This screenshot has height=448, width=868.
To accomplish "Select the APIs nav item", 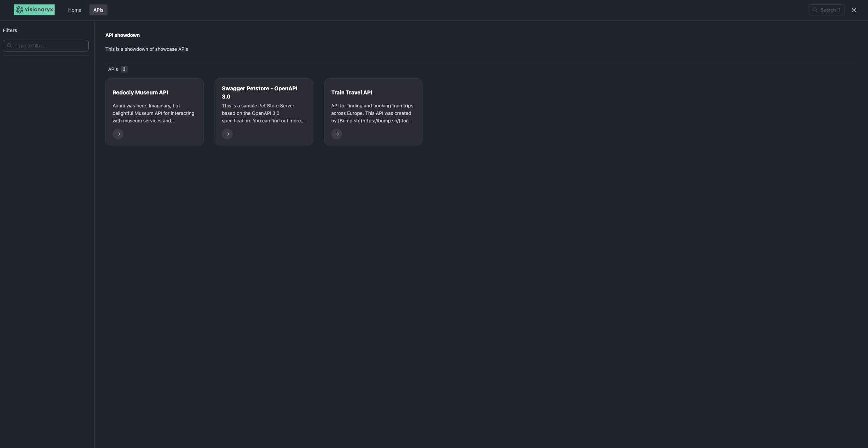I will [x=98, y=10].
